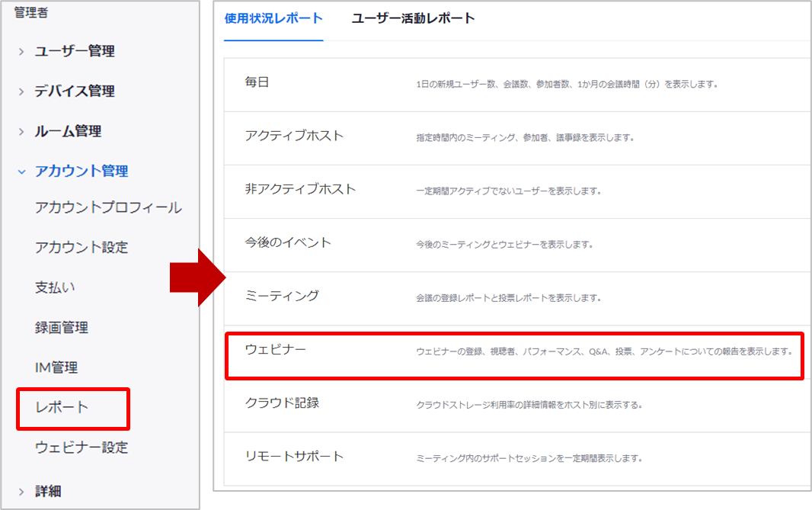Click the 非アクティブホスト description text
The width and height of the screenshot is (812, 510).
pos(509,191)
